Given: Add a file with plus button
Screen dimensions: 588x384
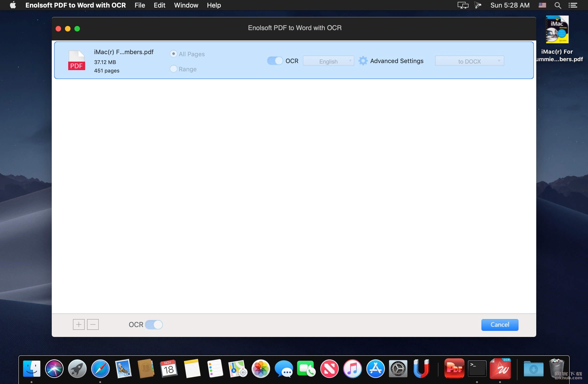Looking at the screenshot, I should tap(79, 324).
